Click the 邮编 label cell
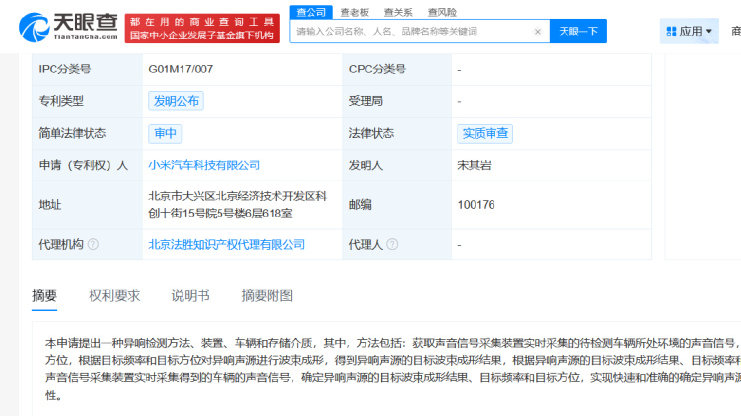Image resolution: width=741 pixels, height=417 pixels. coord(397,205)
